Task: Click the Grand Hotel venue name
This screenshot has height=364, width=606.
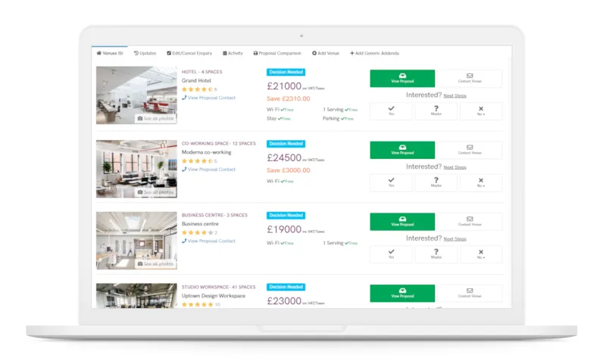Action: [196, 81]
